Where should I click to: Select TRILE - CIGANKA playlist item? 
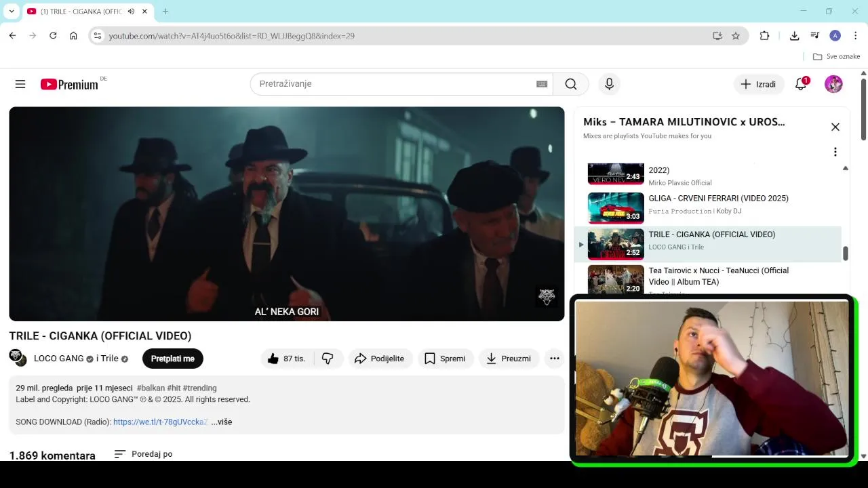[x=709, y=244]
